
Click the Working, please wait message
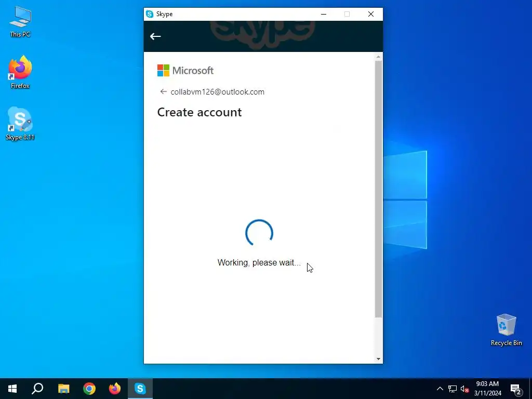tap(259, 262)
